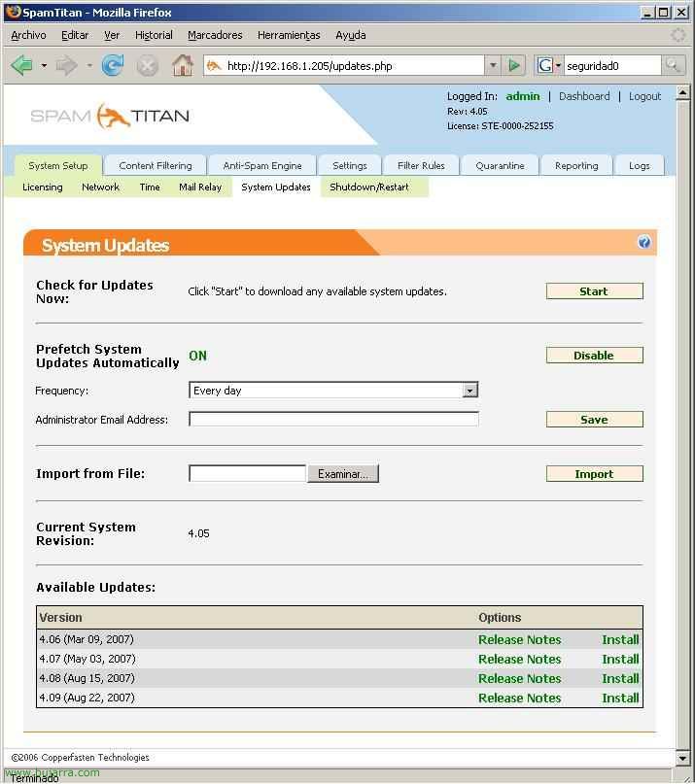Click the Import button
The width and height of the screenshot is (695, 784).
595,473
